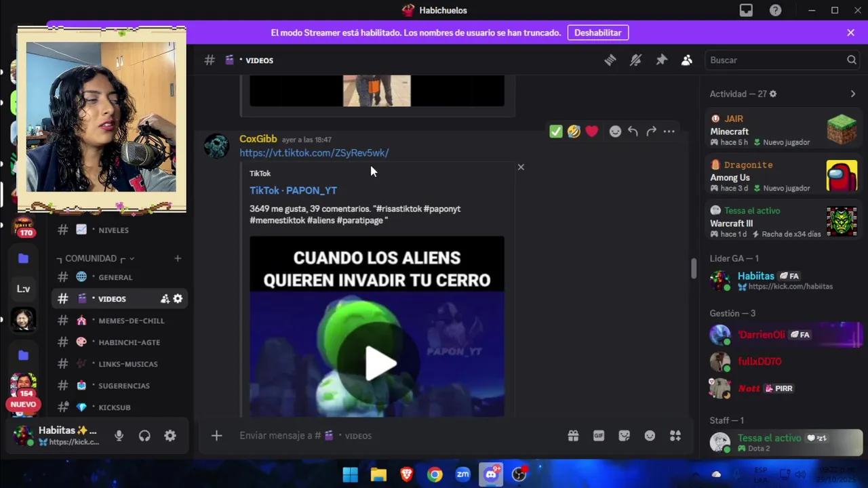868x488 pixels.
Task: Open the GIF picker
Action: pyautogui.click(x=599, y=436)
